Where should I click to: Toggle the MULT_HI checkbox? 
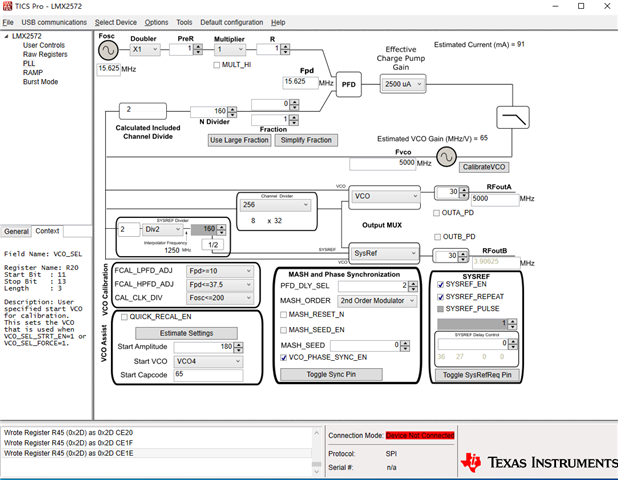point(216,65)
